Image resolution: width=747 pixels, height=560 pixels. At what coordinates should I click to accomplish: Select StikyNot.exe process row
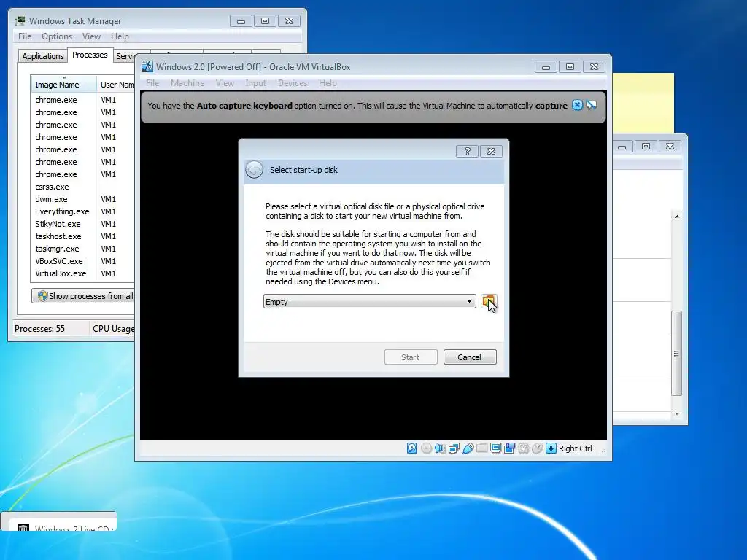(x=83, y=224)
